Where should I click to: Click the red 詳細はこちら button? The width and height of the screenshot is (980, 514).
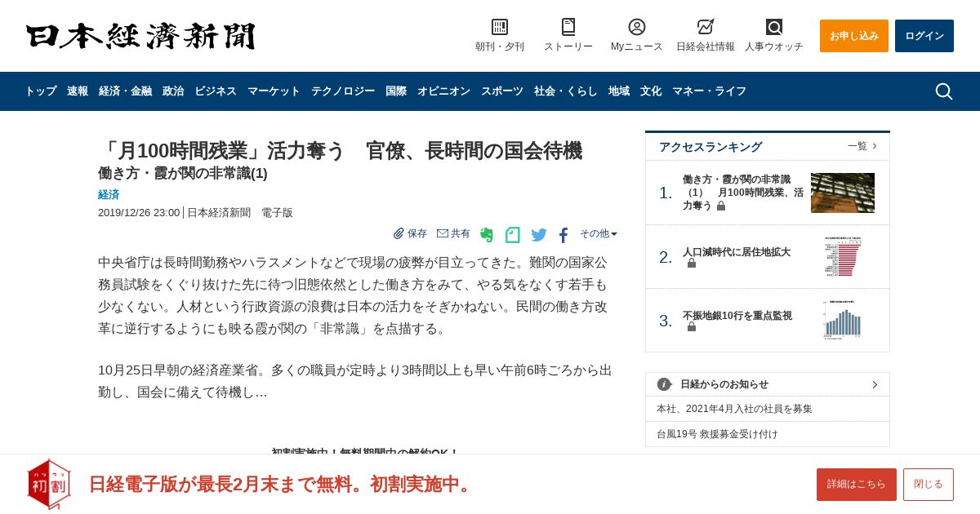click(857, 485)
